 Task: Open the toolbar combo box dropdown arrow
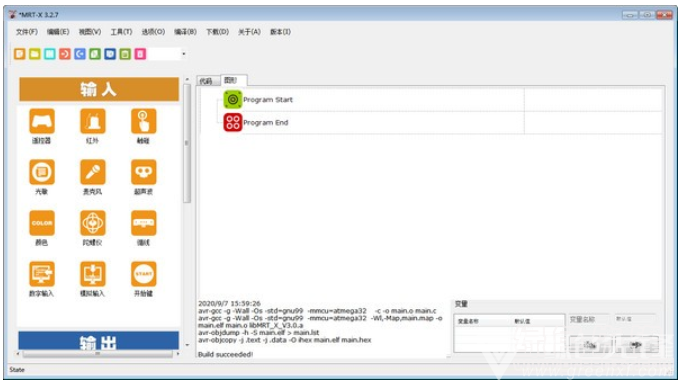coord(183,54)
